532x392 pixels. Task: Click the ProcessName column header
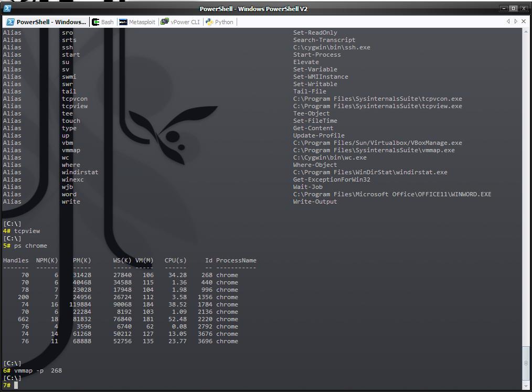pyautogui.click(x=236, y=260)
